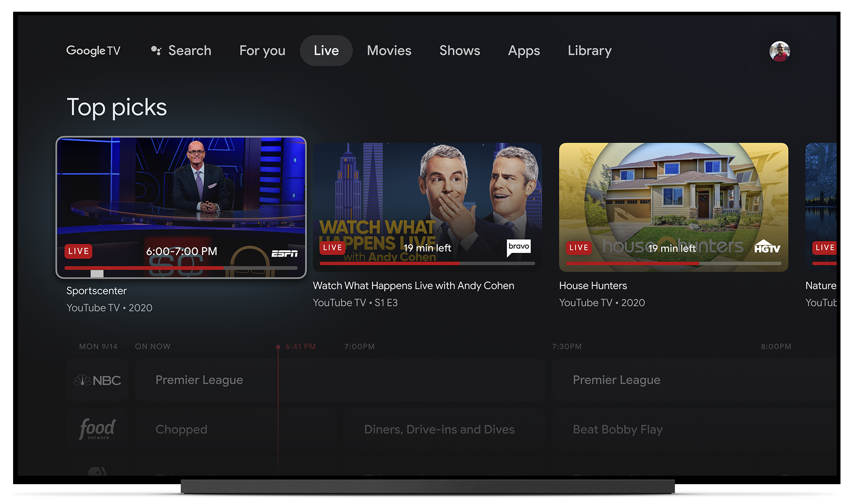Select the Live tab in navigation
Viewport: 854px width, 504px height.
pos(325,50)
